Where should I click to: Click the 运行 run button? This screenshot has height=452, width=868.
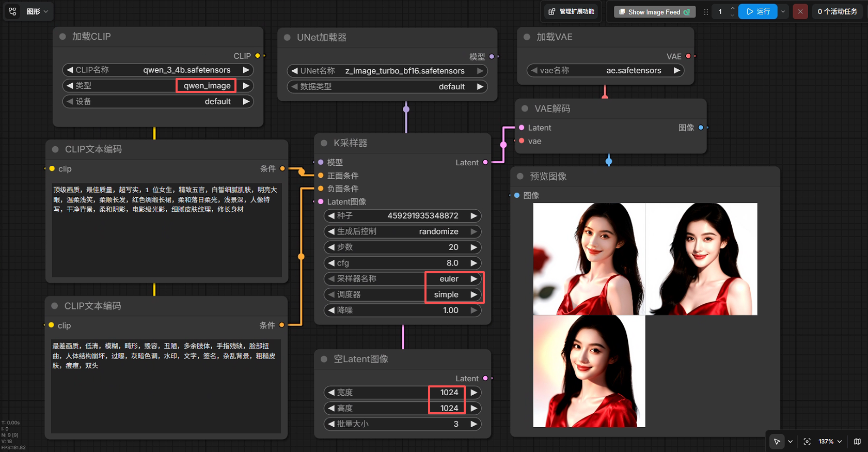pyautogui.click(x=758, y=11)
